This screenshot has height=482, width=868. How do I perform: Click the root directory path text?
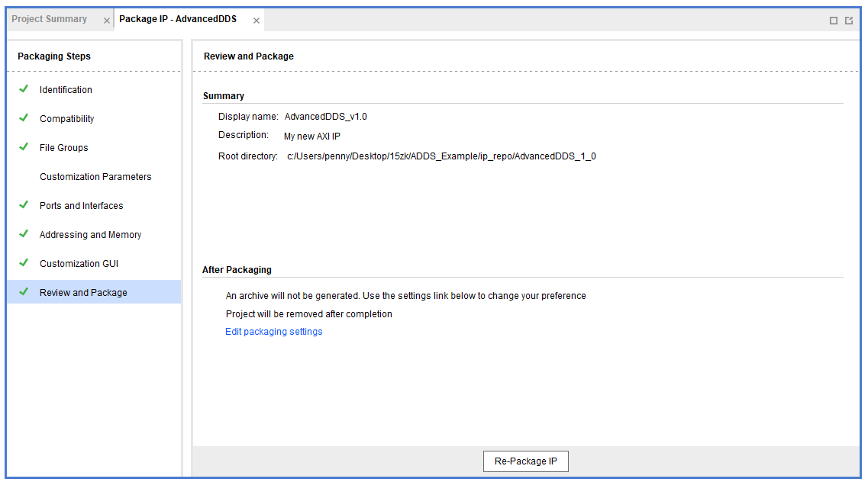click(x=441, y=156)
